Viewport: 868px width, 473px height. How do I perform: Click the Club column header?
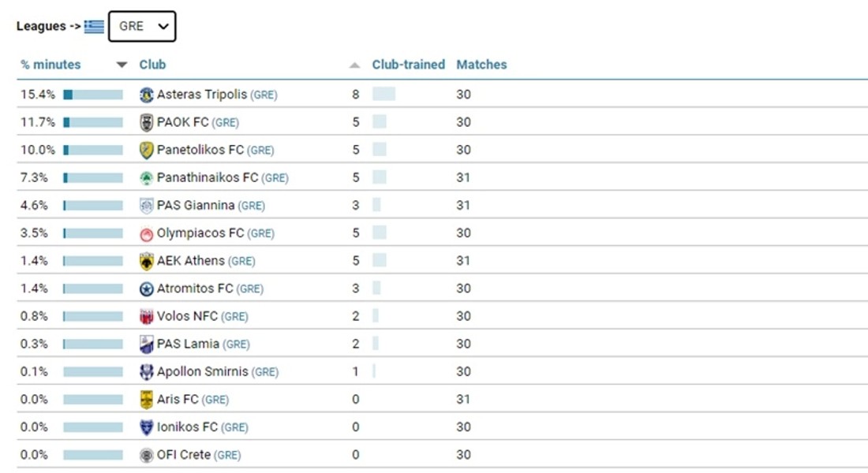click(x=152, y=65)
